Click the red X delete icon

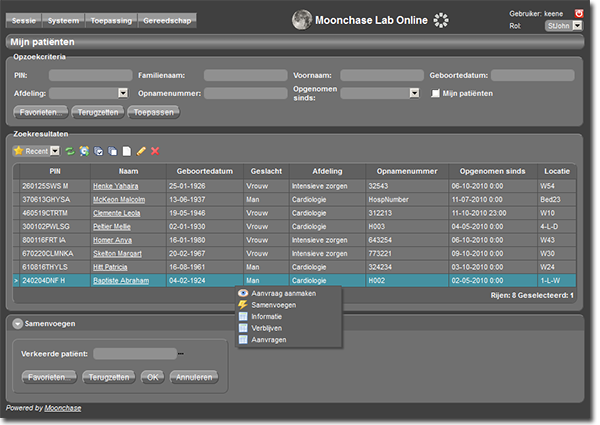[155, 151]
